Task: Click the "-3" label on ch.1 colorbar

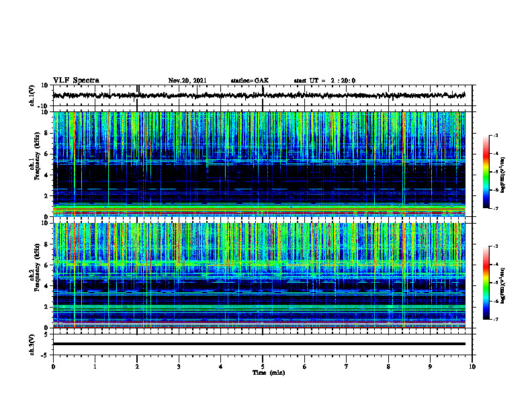Action: [496, 136]
